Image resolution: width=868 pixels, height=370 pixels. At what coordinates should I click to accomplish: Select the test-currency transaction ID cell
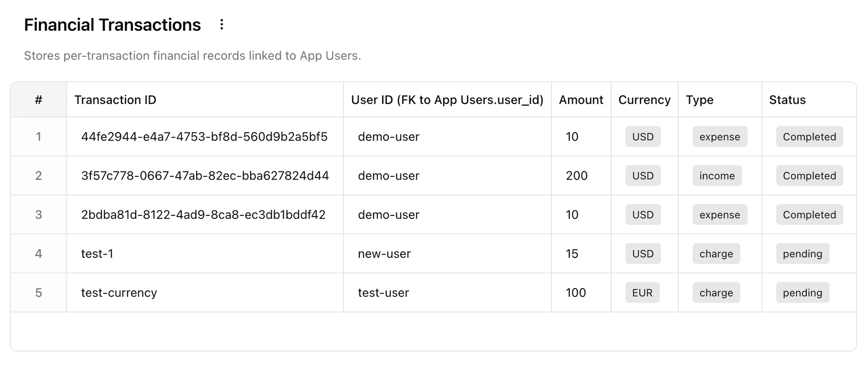pyautogui.click(x=205, y=293)
